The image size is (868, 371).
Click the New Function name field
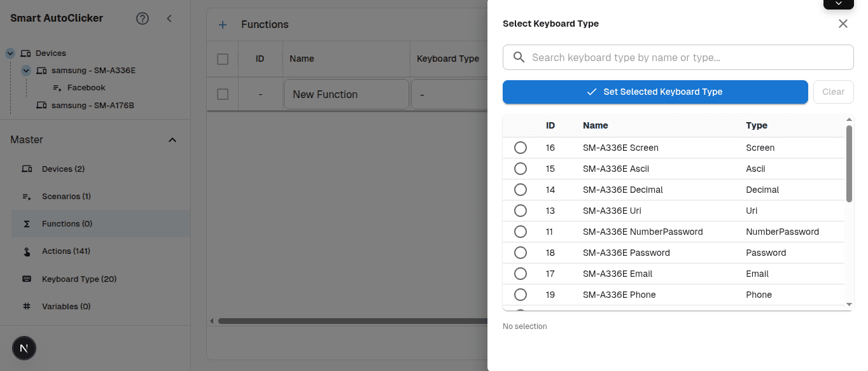(x=346, y=94)
